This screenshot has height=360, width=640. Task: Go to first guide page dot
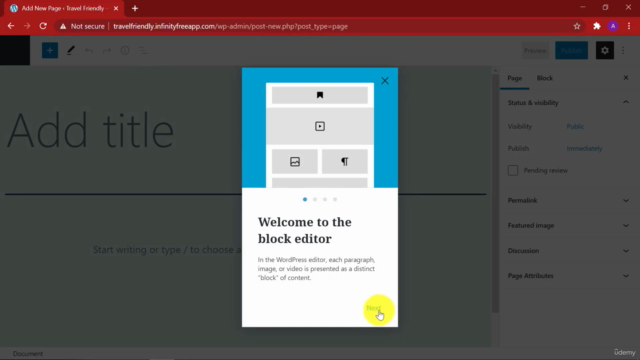click(305, 200)
